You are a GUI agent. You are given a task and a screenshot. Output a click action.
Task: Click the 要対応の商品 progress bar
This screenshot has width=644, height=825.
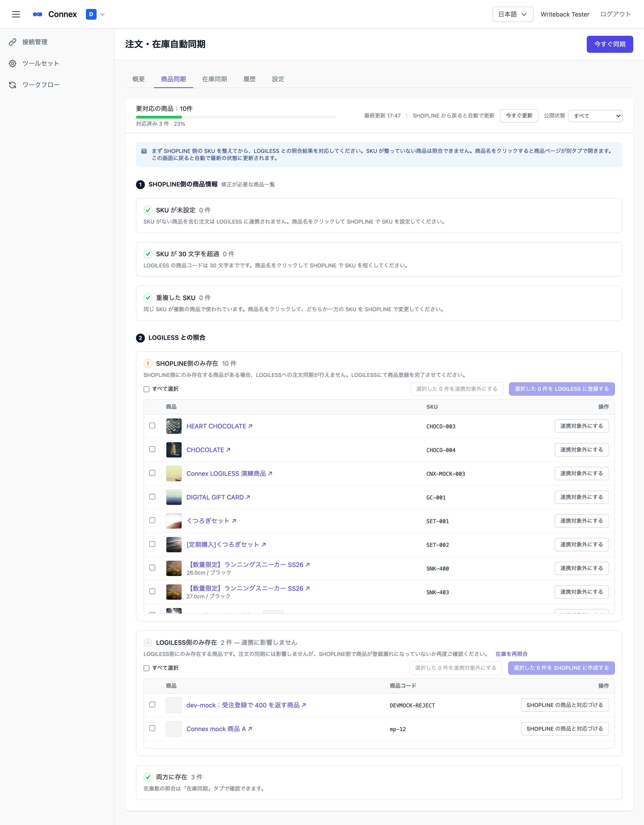click(236, 117)
